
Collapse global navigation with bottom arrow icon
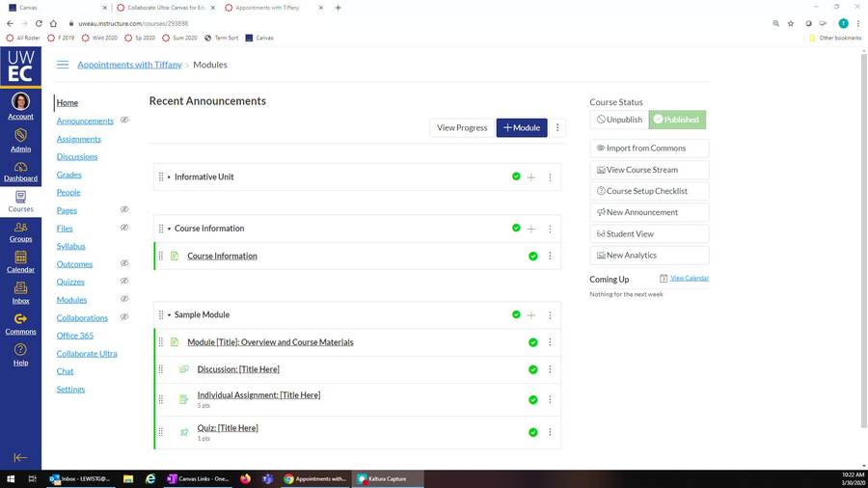pos(20,457)
